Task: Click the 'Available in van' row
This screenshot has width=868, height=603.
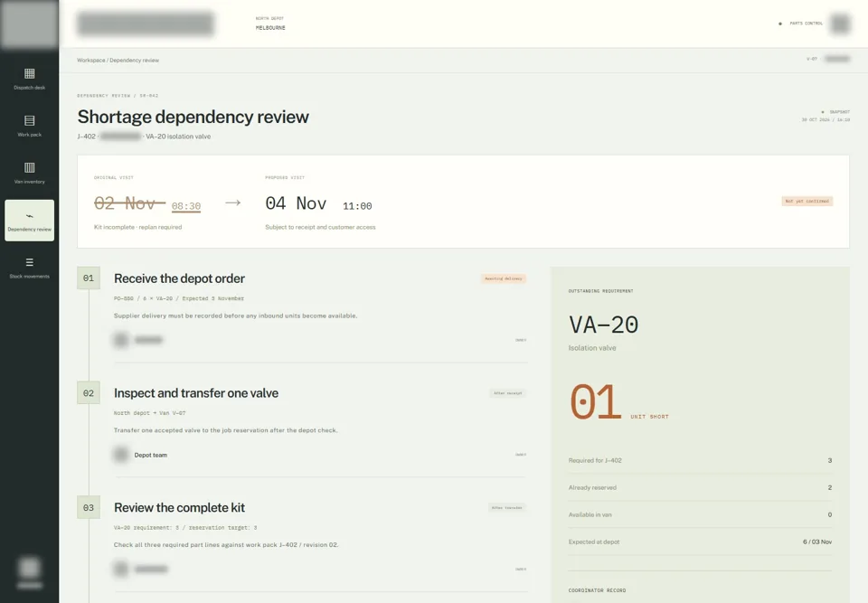Action: tap(700, 515)
